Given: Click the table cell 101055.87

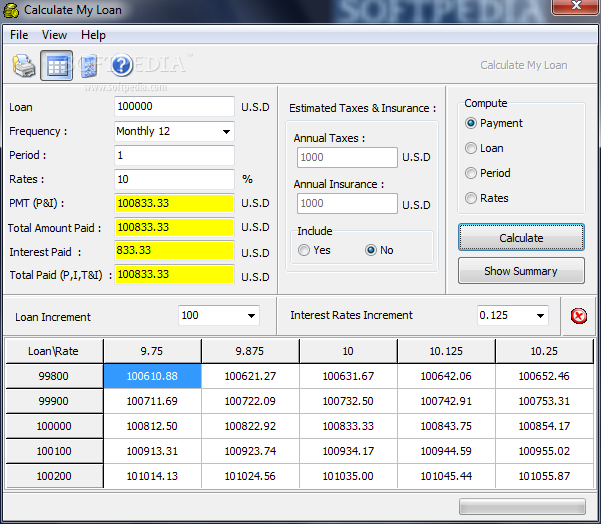Looking at the screenshot, I should click(x=545, y=476).
